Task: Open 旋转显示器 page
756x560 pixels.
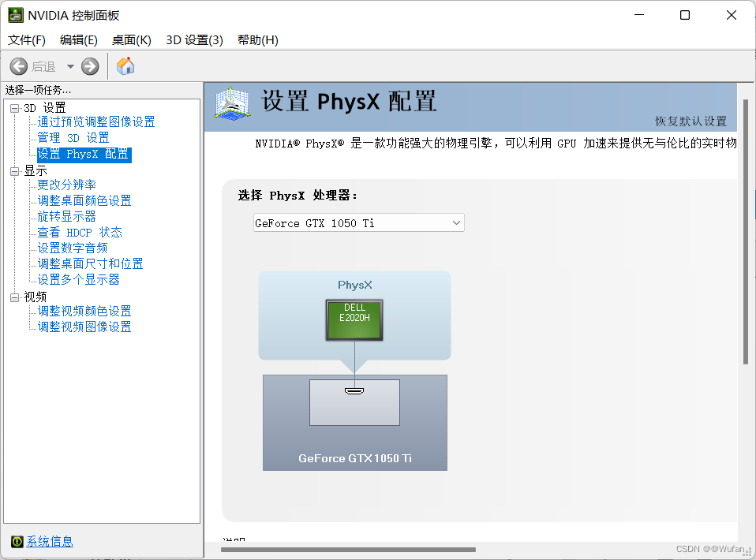Action: [66, 217]
